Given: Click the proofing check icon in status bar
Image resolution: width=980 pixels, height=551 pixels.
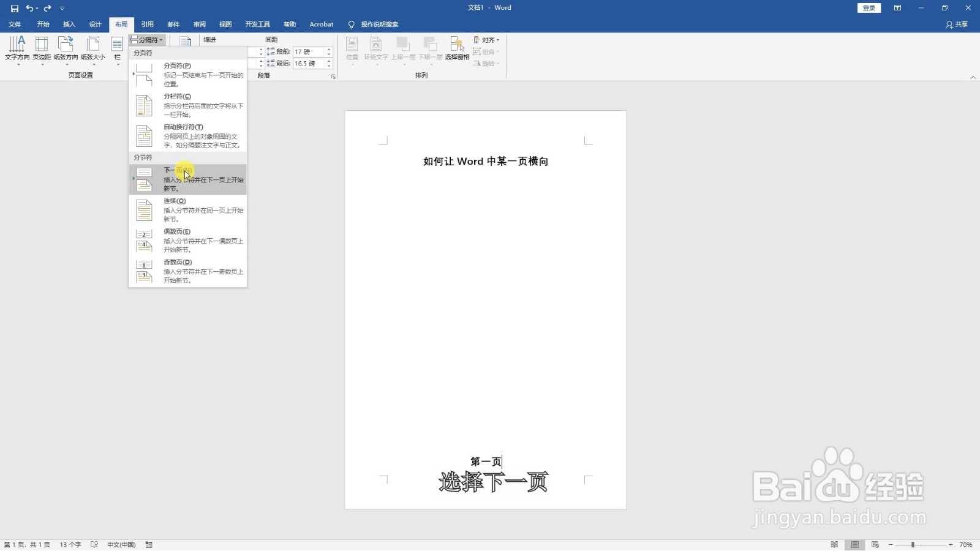Looking at the screenshot, I should click(x=94, y=545).
